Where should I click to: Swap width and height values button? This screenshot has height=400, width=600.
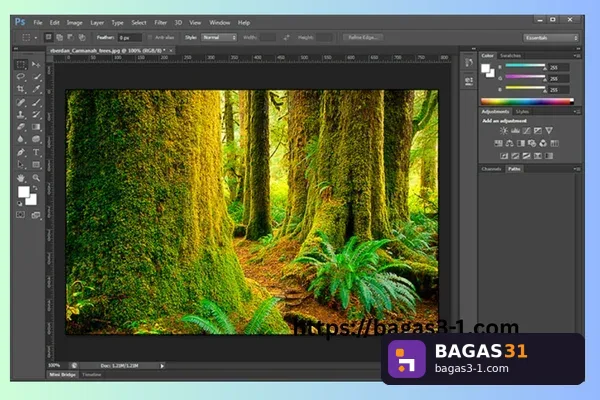pos(287,38)
